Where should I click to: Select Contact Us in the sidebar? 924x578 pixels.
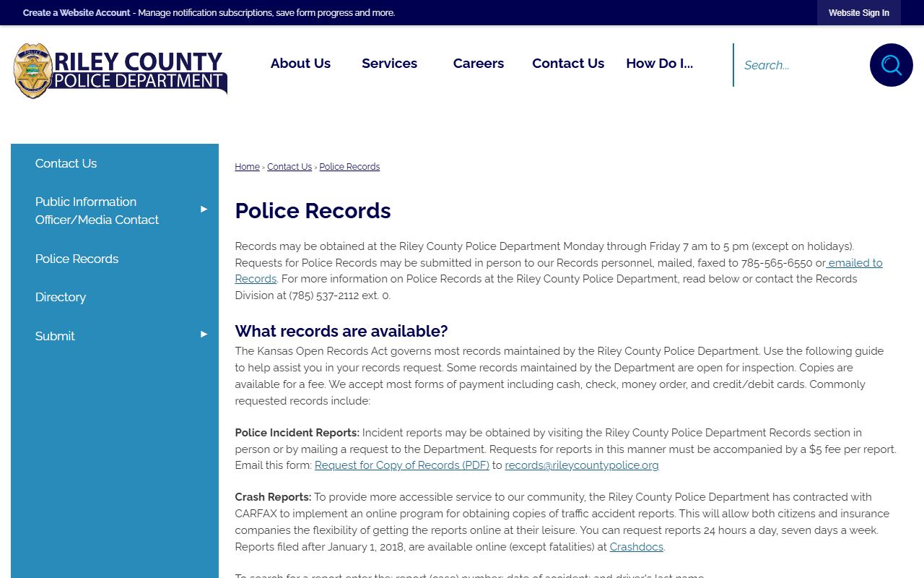(x=115, y=163)
